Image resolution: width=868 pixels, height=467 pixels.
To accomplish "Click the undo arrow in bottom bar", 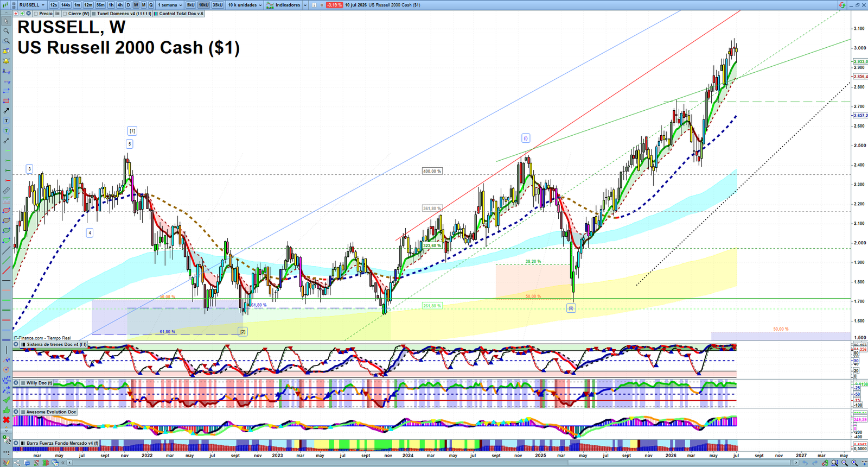I will click(x=805, y=463).
